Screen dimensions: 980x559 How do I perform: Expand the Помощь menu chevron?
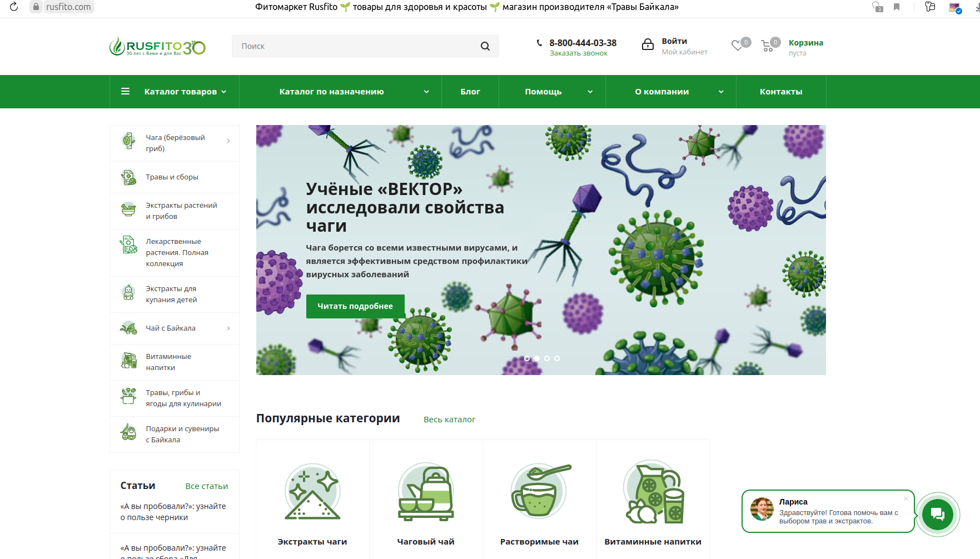pyautogui.click(x=590, y=92)
